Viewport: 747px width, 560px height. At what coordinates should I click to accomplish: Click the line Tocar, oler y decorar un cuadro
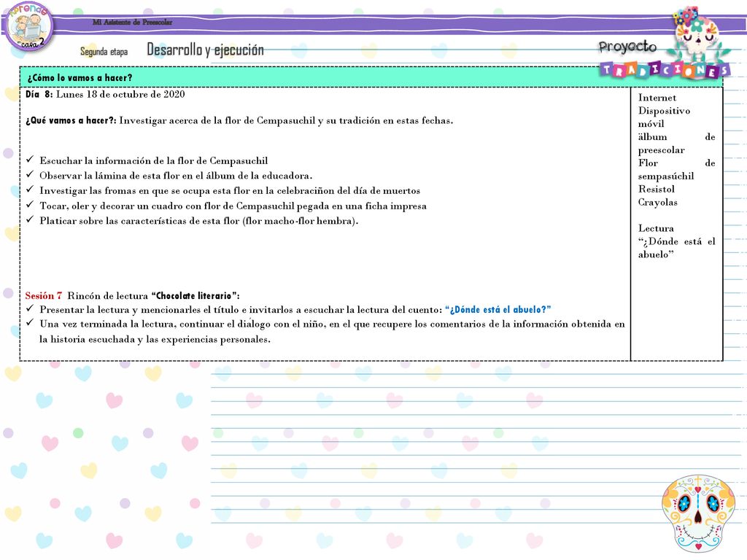coord(233,206)
